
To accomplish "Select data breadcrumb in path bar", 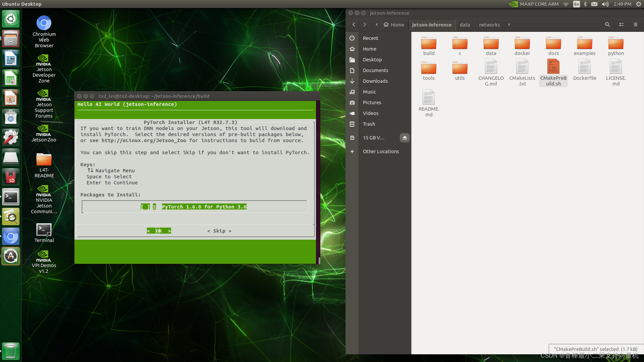I will [465, 24].
